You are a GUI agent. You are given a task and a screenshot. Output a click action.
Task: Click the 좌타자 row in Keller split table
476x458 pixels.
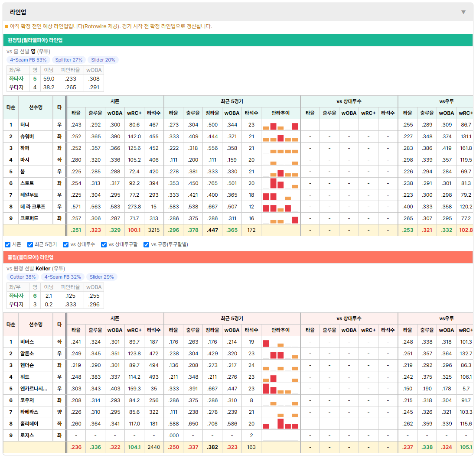click(55, 296)
